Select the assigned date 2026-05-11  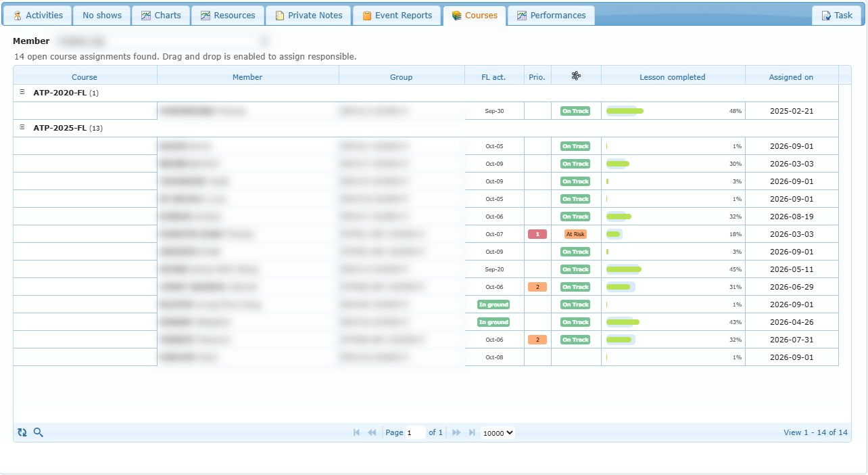pos(792,269)
